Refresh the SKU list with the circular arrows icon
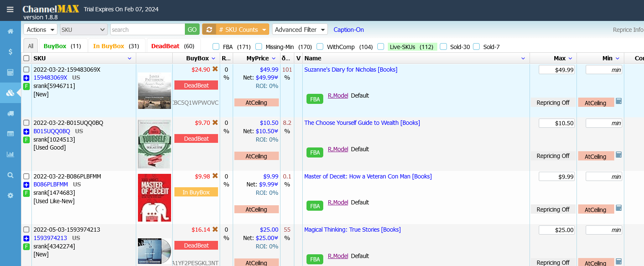 click(209, 29)
